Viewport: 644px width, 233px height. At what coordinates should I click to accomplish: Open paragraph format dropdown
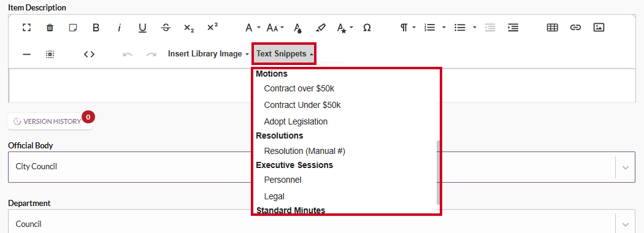tap(408, 28)
